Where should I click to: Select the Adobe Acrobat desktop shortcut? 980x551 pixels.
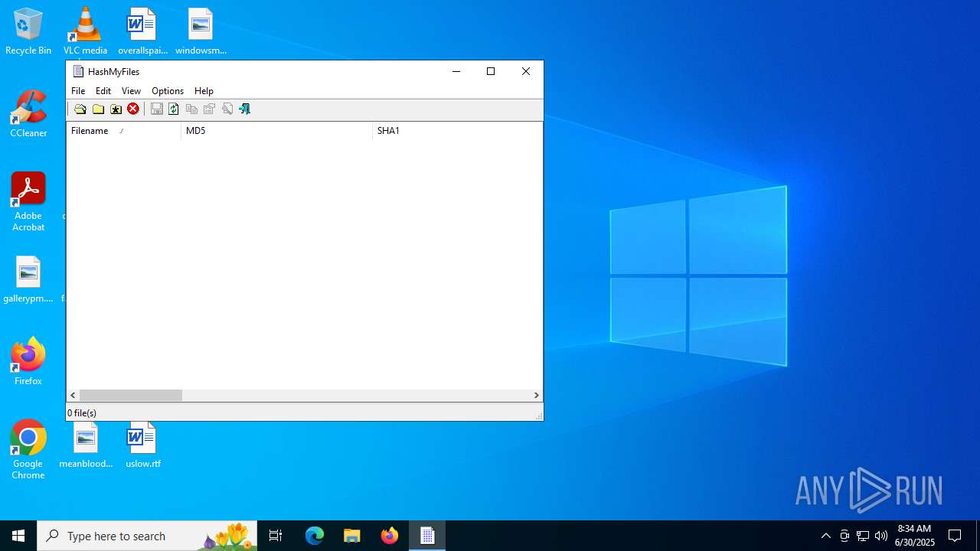point(28,202)
